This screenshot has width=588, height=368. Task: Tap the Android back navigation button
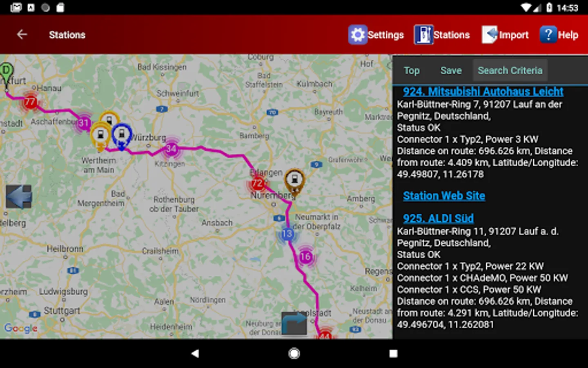click(195, 353)
